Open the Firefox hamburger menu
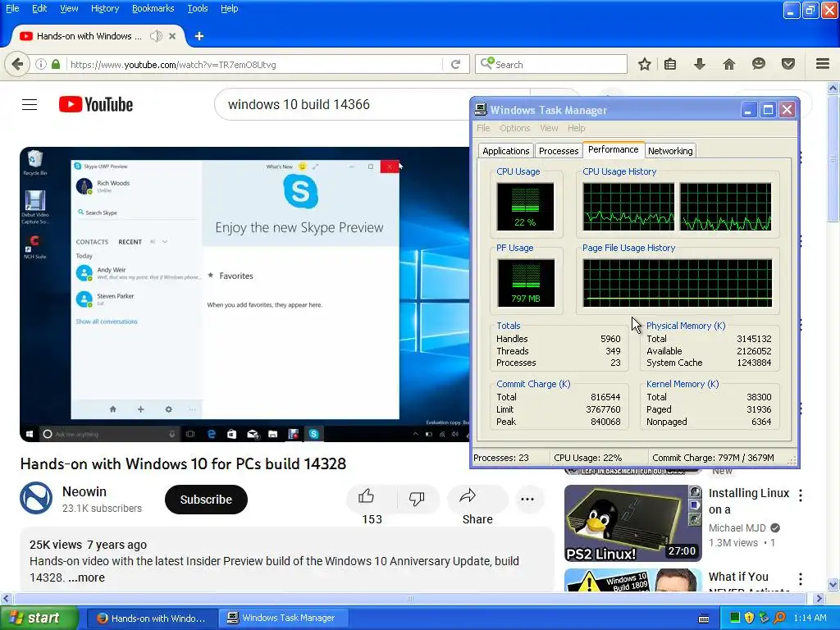The width and height of the screenshot is (840, 630). (x=823, y=64)
